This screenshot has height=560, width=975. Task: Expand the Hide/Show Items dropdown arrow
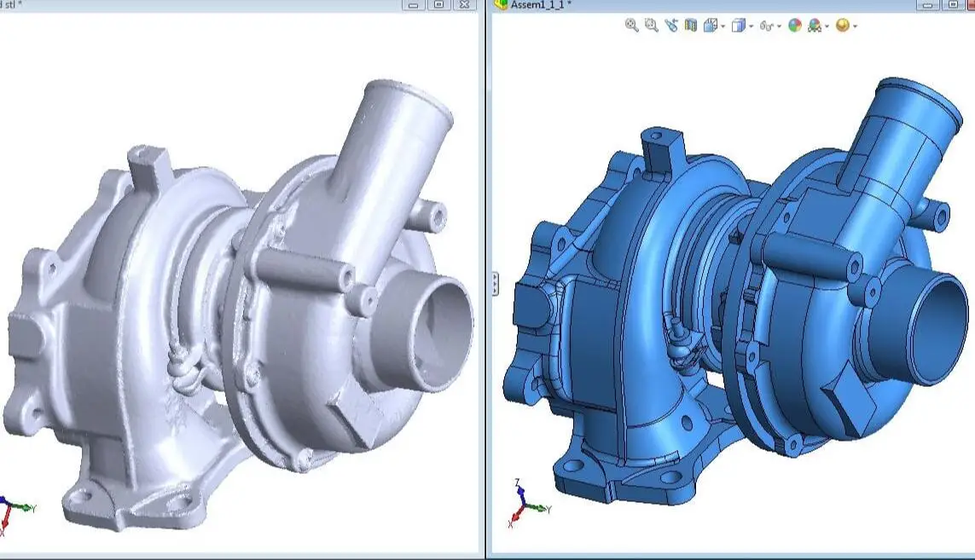[x=779, y=26]
